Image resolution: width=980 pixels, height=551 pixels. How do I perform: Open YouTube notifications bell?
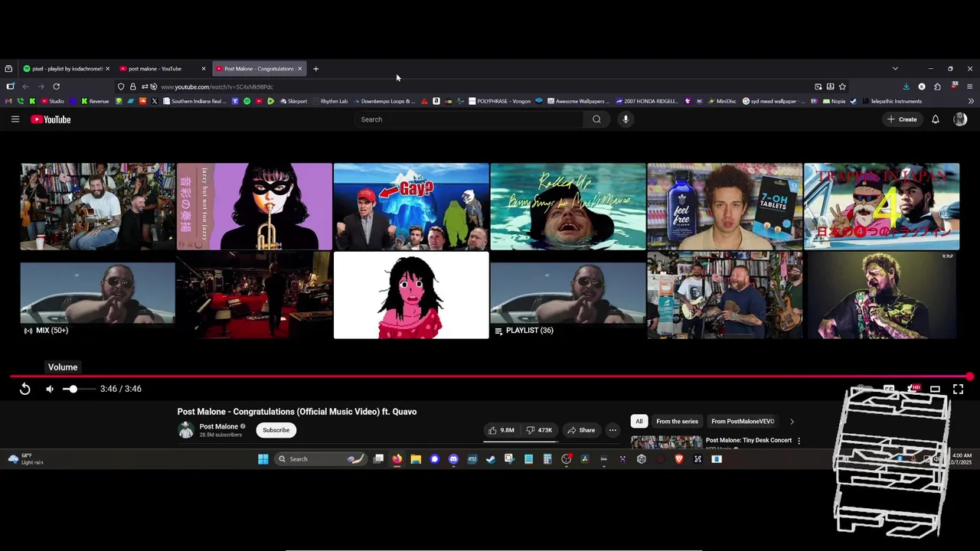tap(935, 119)
